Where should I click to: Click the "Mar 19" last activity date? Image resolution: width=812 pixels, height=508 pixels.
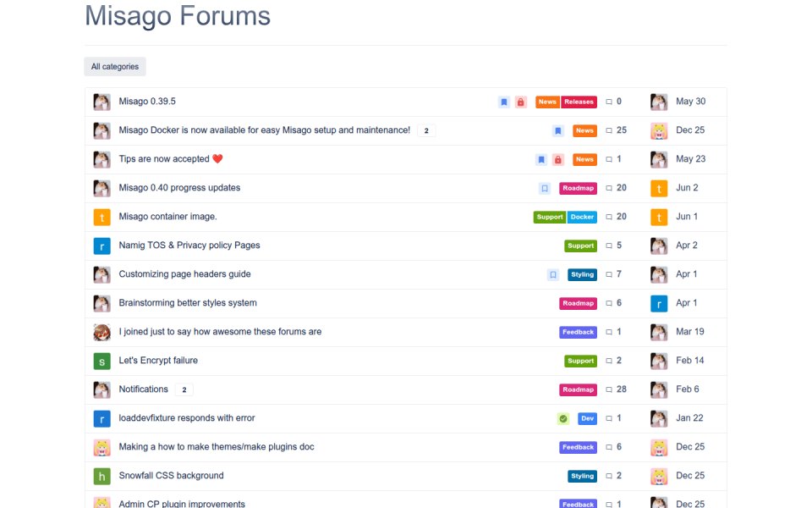coord(690,331)
